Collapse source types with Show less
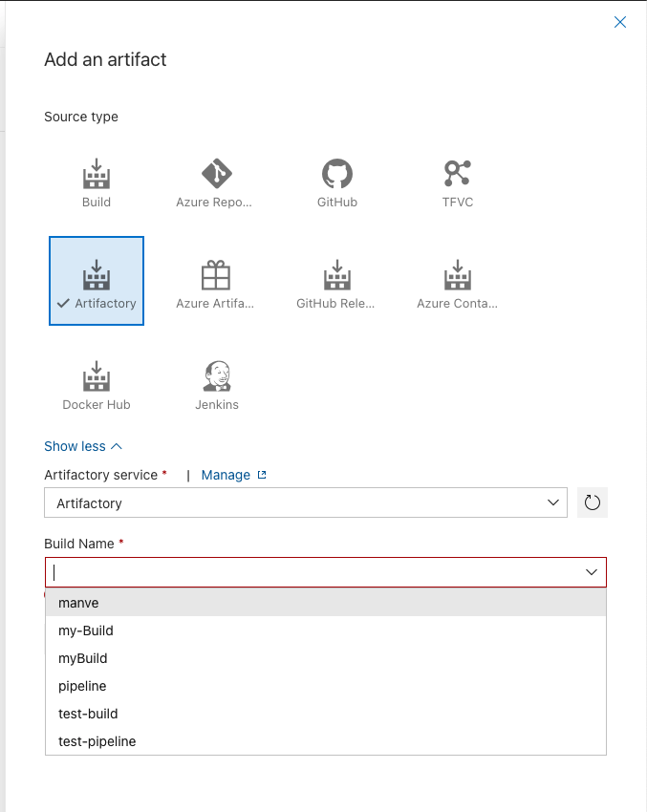This screenshot has width=647, height=812. pyautogui.click(x=83, y=446)
